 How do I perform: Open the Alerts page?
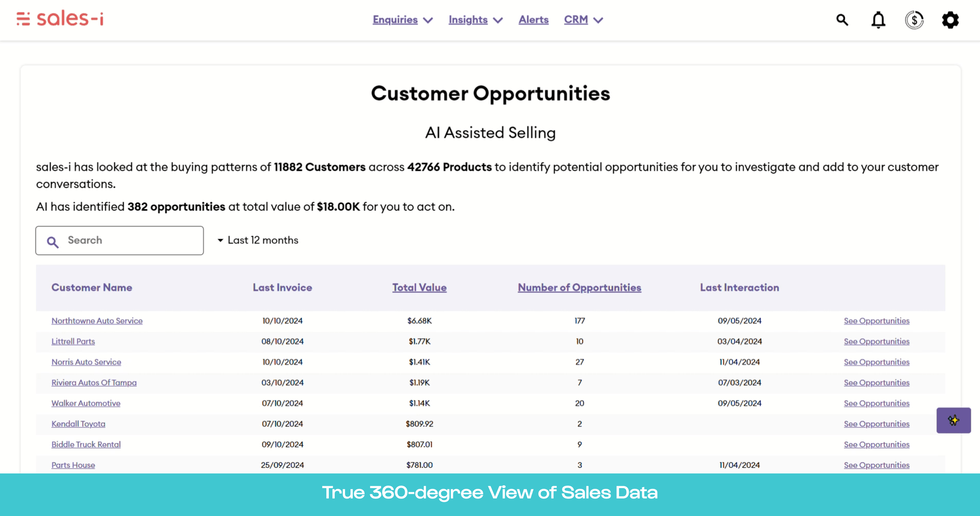(534, 20)
